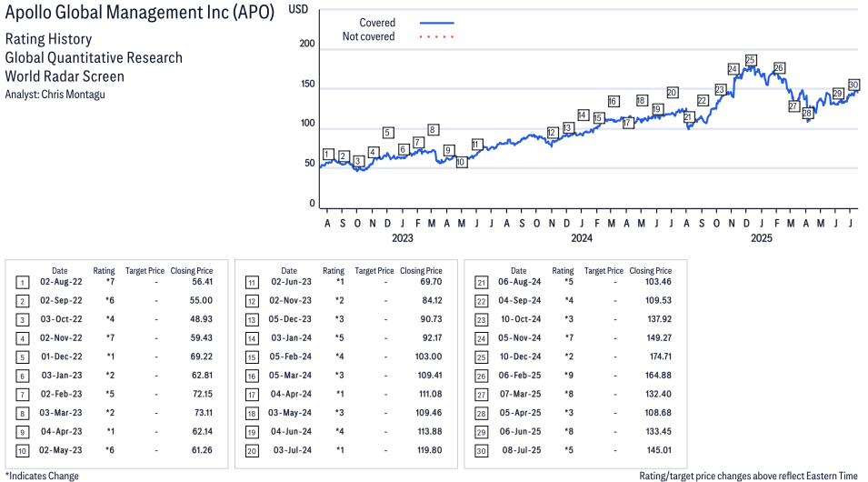Select closing price 69.70
Screen dimensions: 868x482
[431, 281]
